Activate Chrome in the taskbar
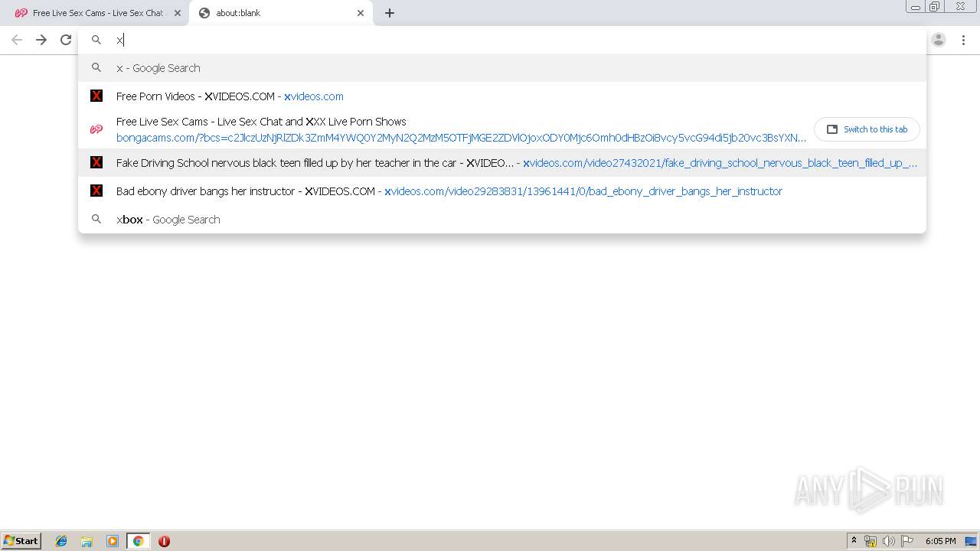This screenshot has width=980, height=551. point(138,541)
